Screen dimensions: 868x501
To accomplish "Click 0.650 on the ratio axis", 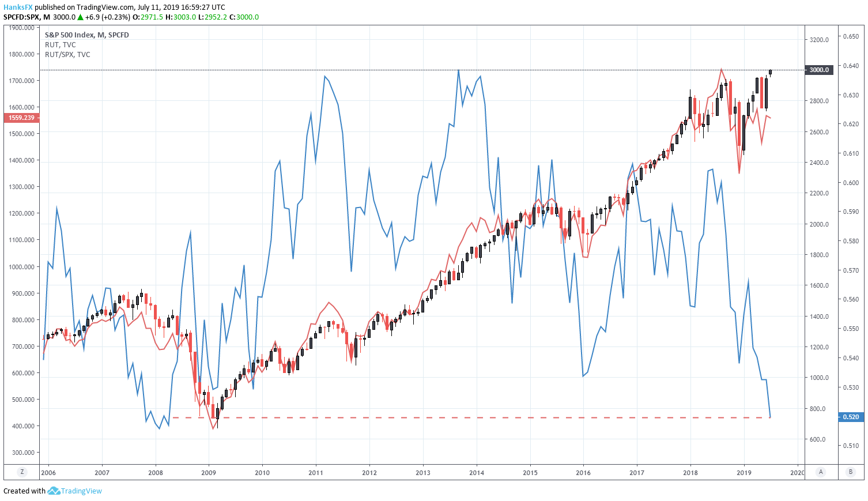I will pos(851,36).
